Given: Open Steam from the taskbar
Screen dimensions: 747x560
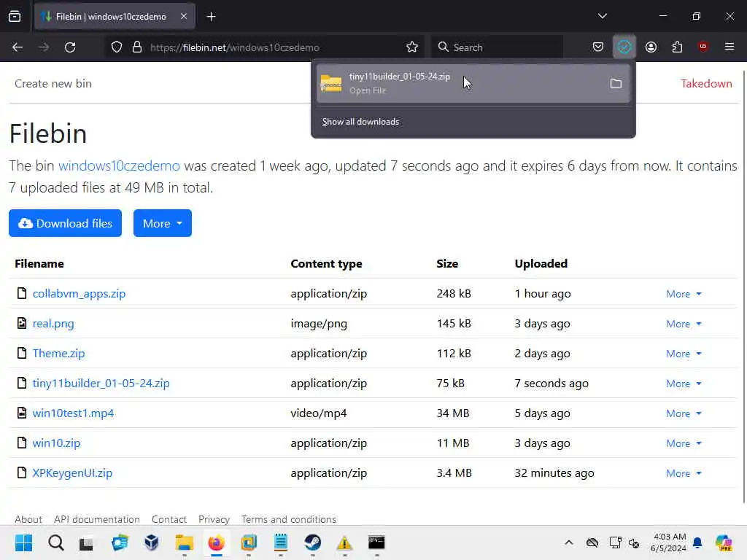Looking at the screenshot, I should 312,542.
